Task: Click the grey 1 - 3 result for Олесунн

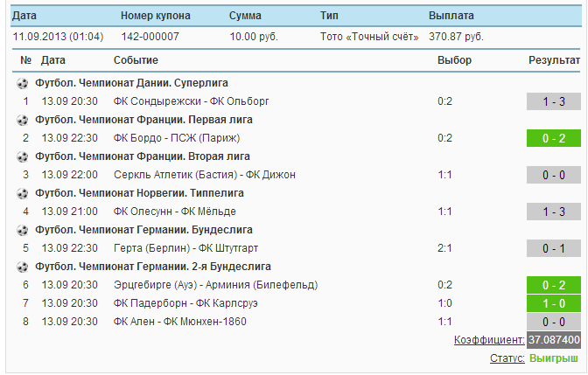Action: (553, 212)
